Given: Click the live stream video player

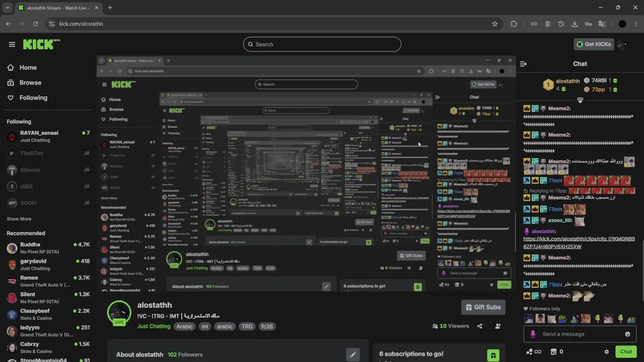Looking at the screenshot, I should tap(306, 174).
